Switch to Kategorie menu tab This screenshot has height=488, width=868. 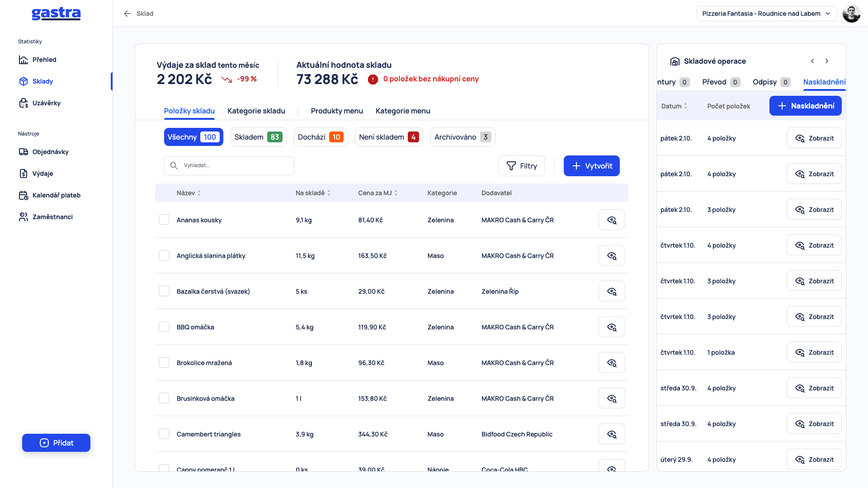click(403, 111)
